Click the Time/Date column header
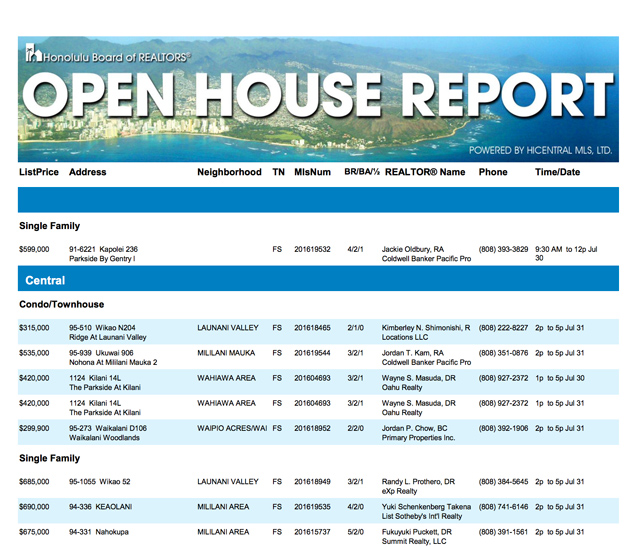 click(558, 172)
